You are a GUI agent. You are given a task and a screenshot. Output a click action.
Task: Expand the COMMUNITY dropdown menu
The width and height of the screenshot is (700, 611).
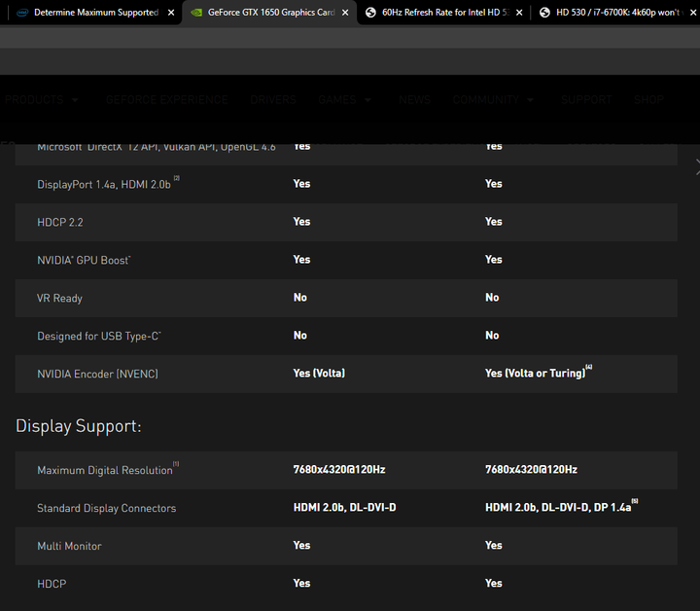493,99
